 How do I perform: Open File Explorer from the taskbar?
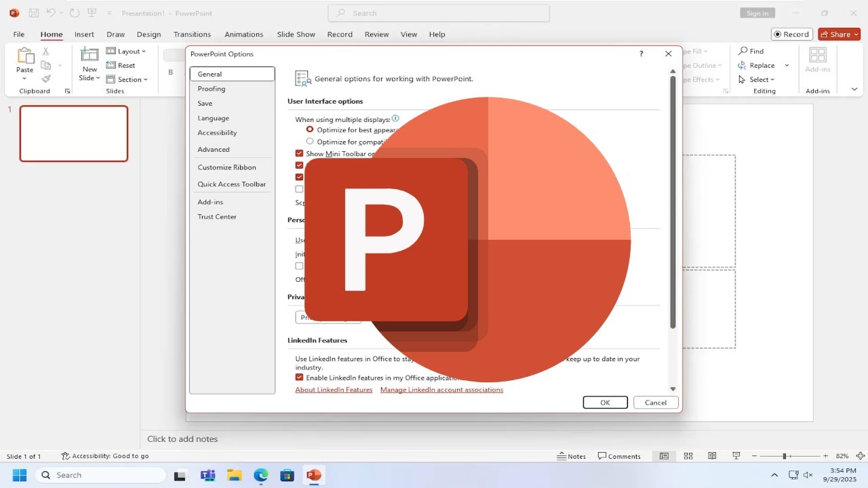pos(234,475)
